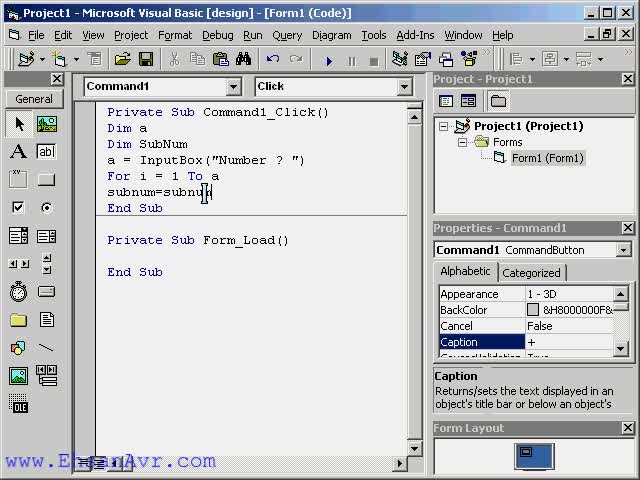The width and height of the screenshot is (640, 480).
Task: Open the Click procedure dropdown
Action: click(404, 87)
